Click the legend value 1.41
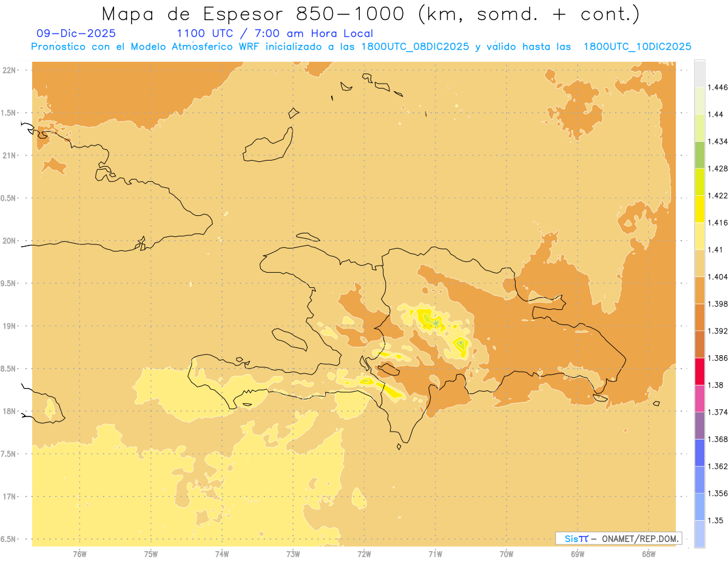The height and width of the screenshot is (562, 728). 715,250
